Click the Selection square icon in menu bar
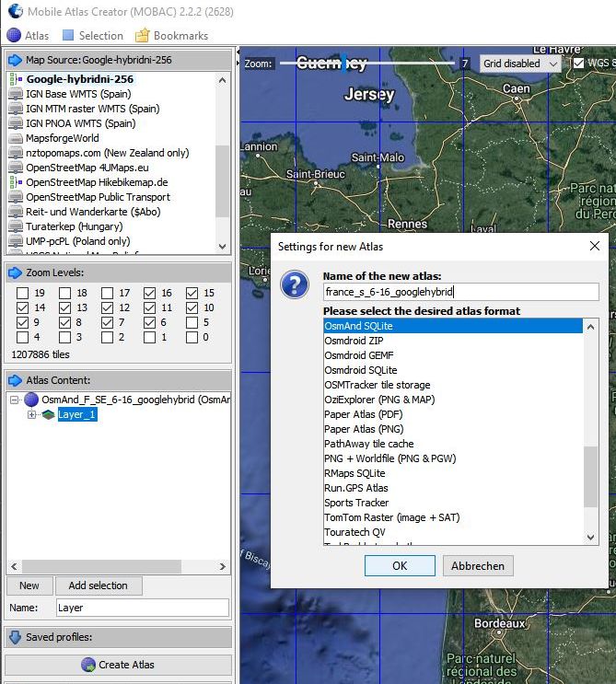Viewport: 616px width, 684px height. click(68, 36)
